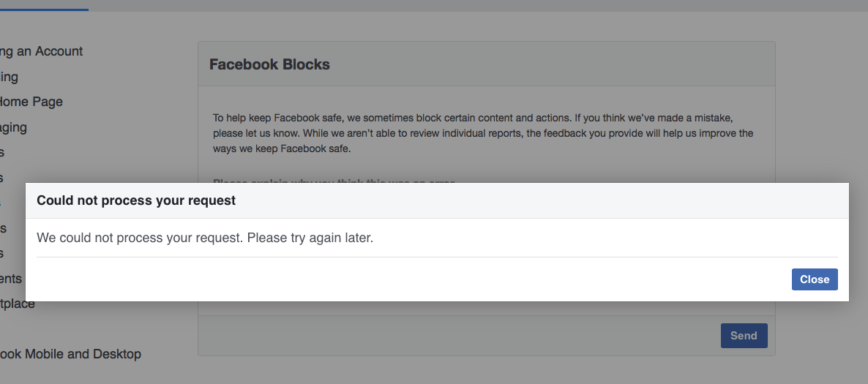Select the sidebar link ending in 'ents'
The image size is (868, 384).
[x=11, y=279]
